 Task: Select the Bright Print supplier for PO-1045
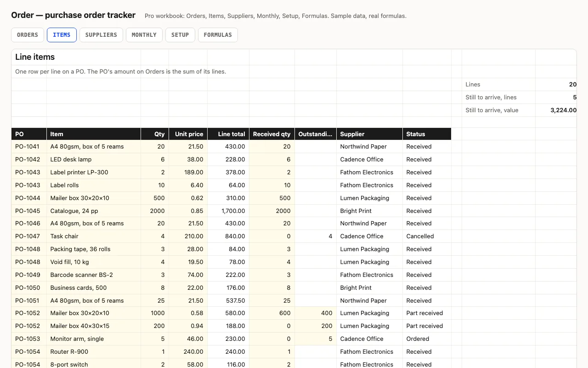(370, 211)
